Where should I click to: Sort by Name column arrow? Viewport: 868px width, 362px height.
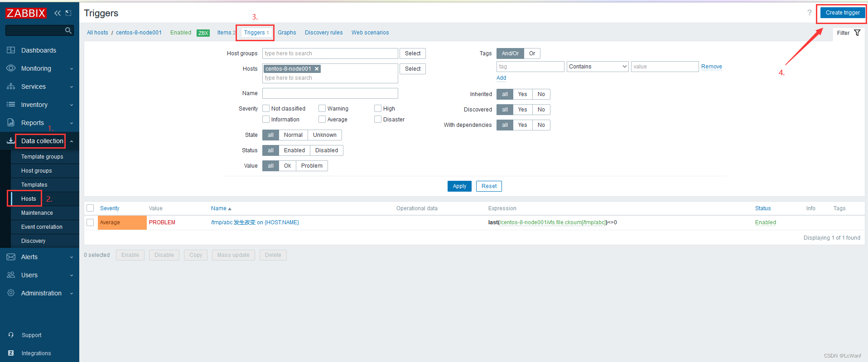point(230,209)
